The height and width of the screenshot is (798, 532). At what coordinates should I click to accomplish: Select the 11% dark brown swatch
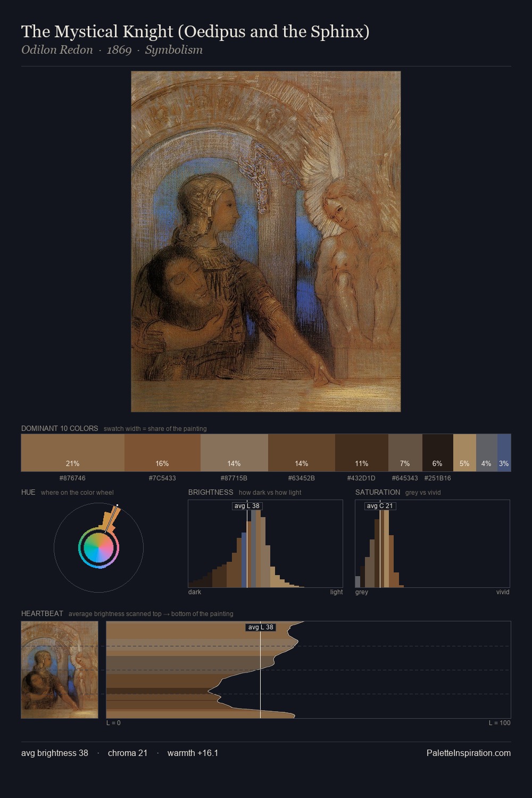click(x=362, y=453)
